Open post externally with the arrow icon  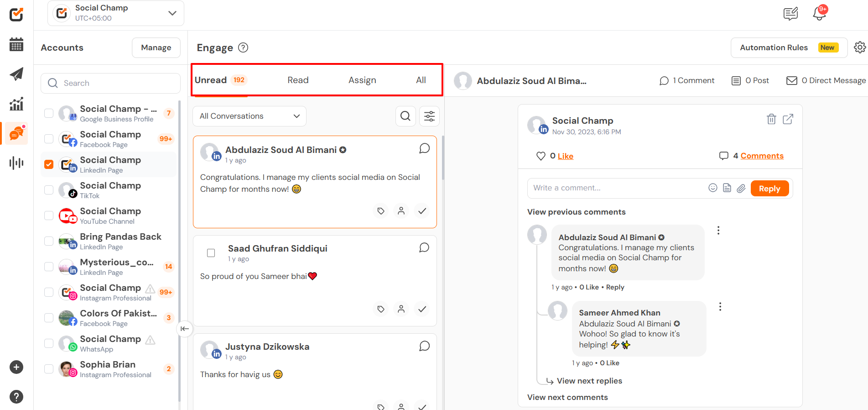[788, 119]
